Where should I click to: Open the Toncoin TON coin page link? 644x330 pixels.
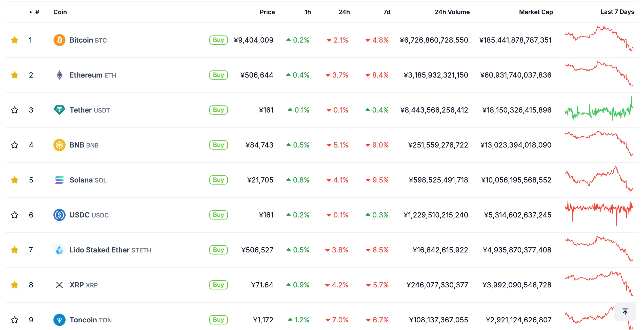91,320
